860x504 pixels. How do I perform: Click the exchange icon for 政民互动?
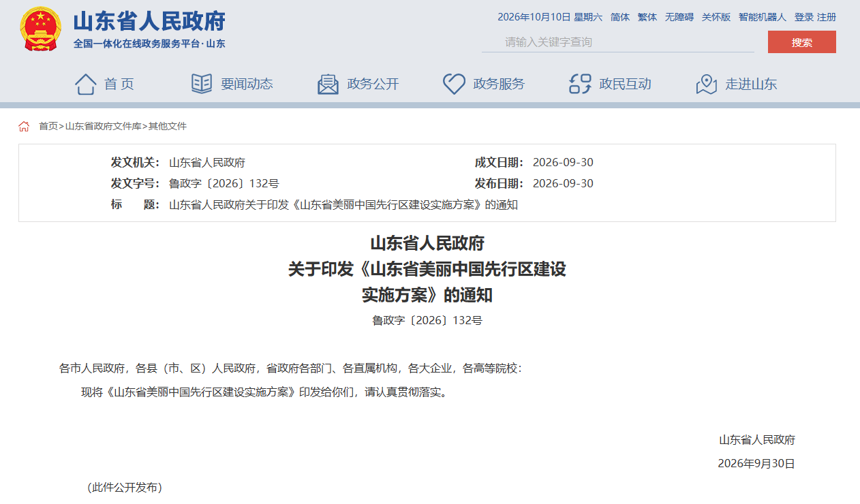coord(580,84)
